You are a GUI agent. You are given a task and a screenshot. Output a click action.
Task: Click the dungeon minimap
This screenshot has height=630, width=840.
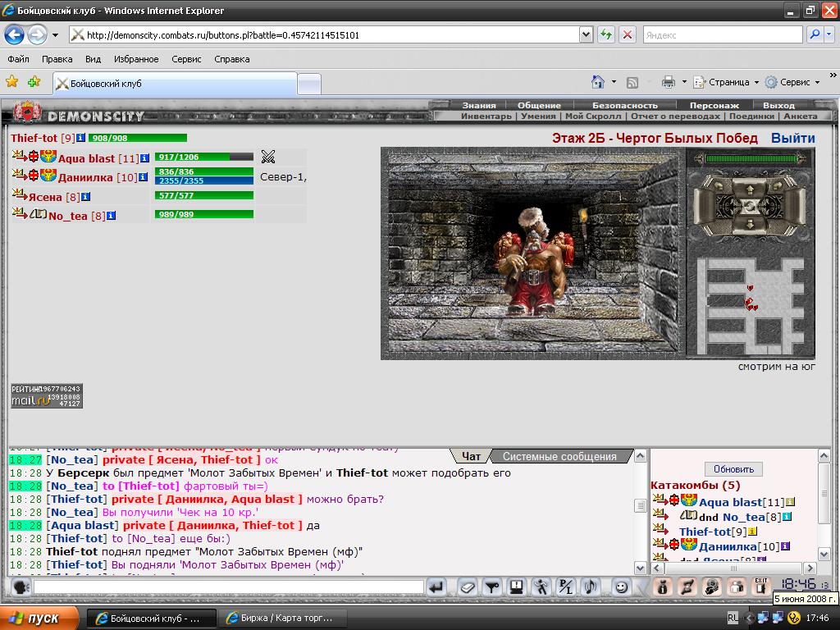[x=751, y=306]
